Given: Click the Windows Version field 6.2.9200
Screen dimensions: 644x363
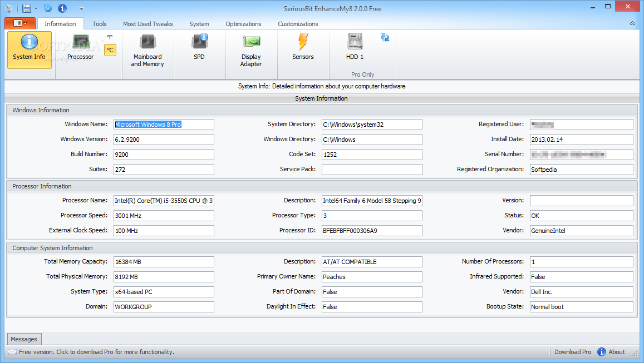Looking at the screenshot, I should [x=164, y=140].
